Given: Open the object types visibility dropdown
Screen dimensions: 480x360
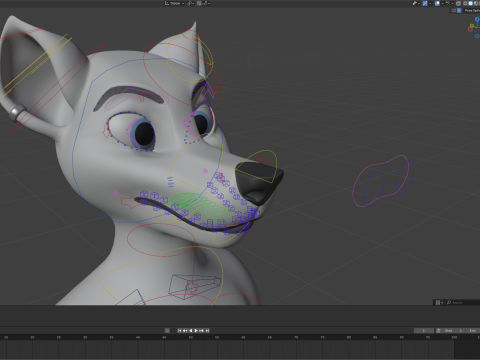Looking at the screenshot, I should click(x=417, y=3).
